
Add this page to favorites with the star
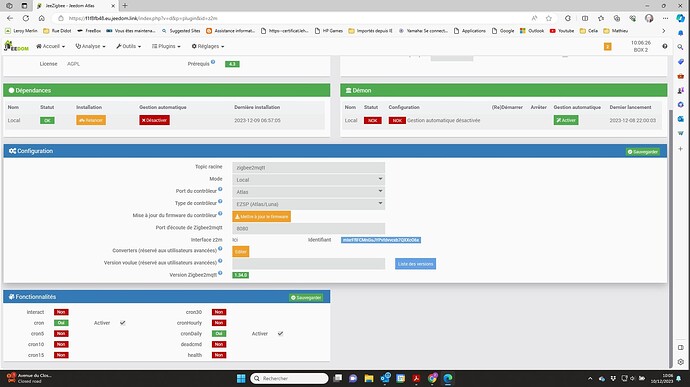(x=548, y=18)
